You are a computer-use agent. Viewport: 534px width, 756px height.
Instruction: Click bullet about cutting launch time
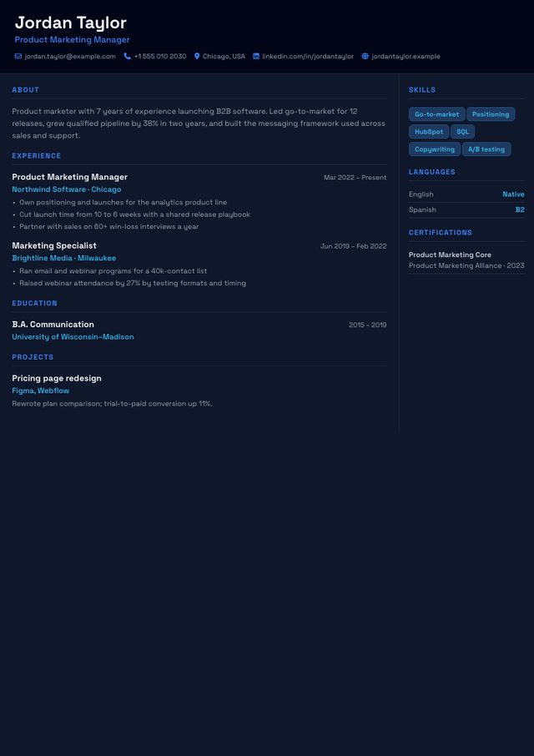click(135, 214)
